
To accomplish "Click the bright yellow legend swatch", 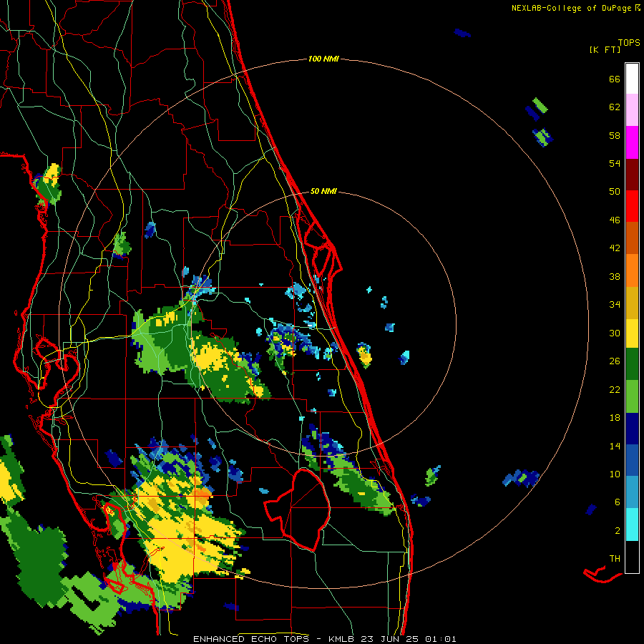I will 632,333.
